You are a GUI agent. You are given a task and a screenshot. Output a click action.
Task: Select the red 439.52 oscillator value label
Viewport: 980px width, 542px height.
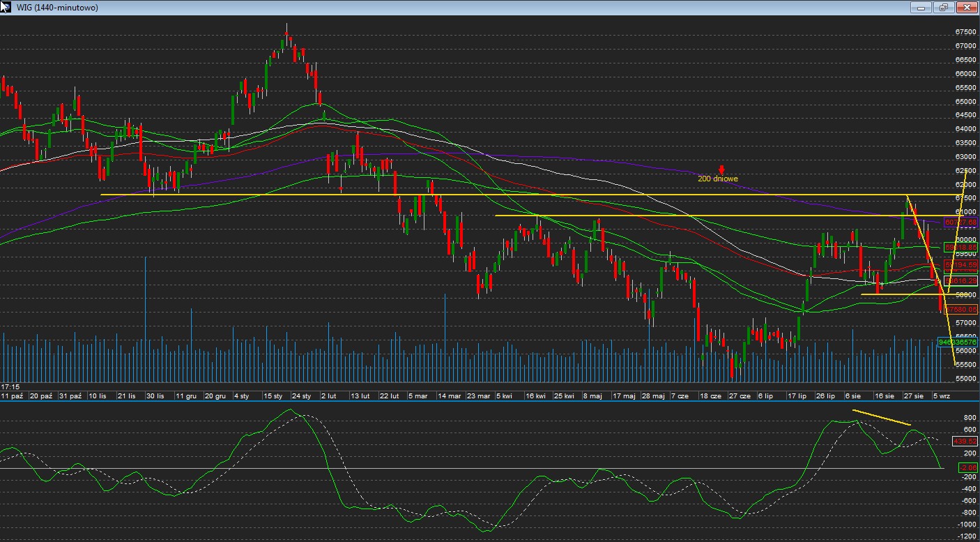(x=967, y=442)
